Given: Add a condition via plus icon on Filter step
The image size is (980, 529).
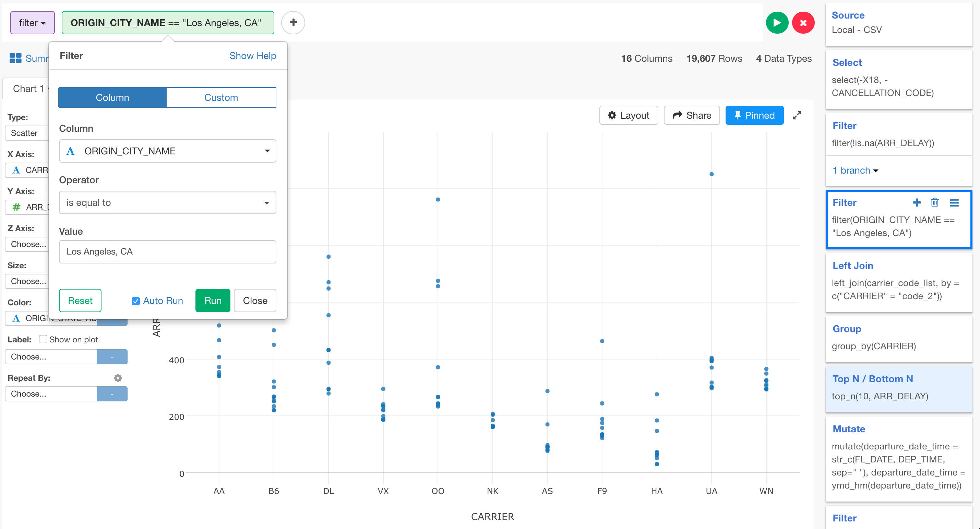Looking at the screenshot, I should tap(917, 202).
